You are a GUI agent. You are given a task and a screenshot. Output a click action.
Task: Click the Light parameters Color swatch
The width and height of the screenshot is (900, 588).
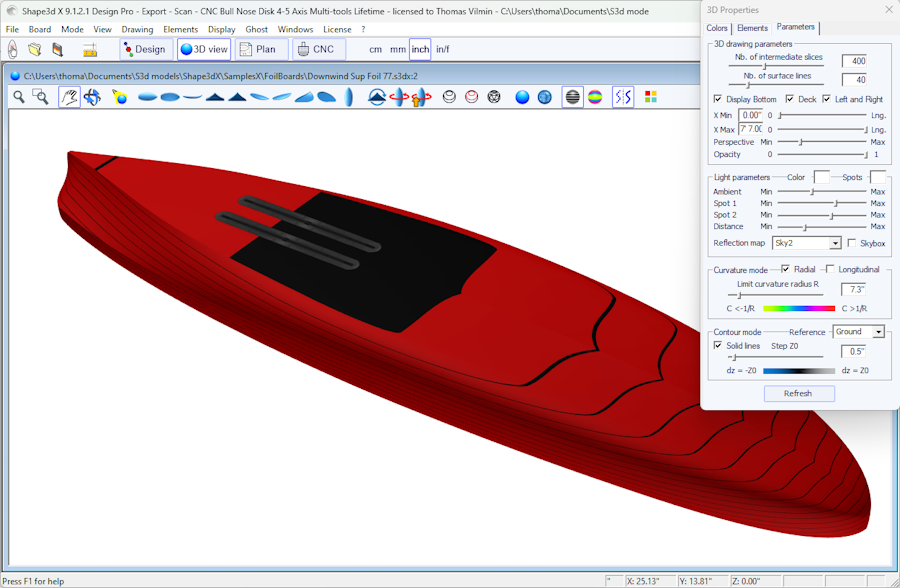pos(820,177)
